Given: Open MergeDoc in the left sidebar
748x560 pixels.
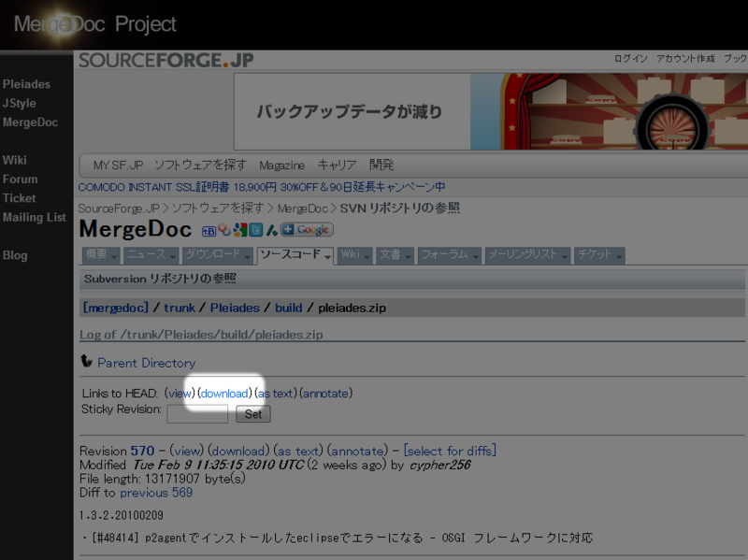Looking at the screenshot, I should (30, 122).
